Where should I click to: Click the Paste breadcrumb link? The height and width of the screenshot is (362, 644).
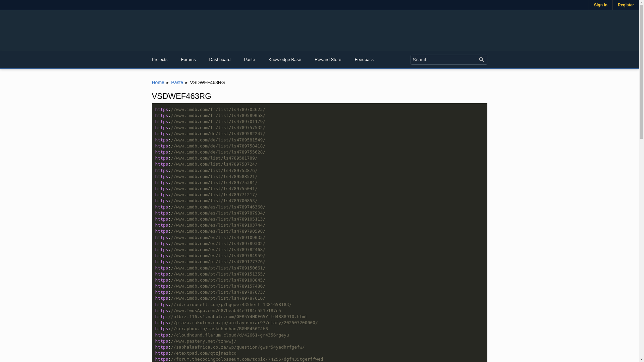[x=177, y=82]
